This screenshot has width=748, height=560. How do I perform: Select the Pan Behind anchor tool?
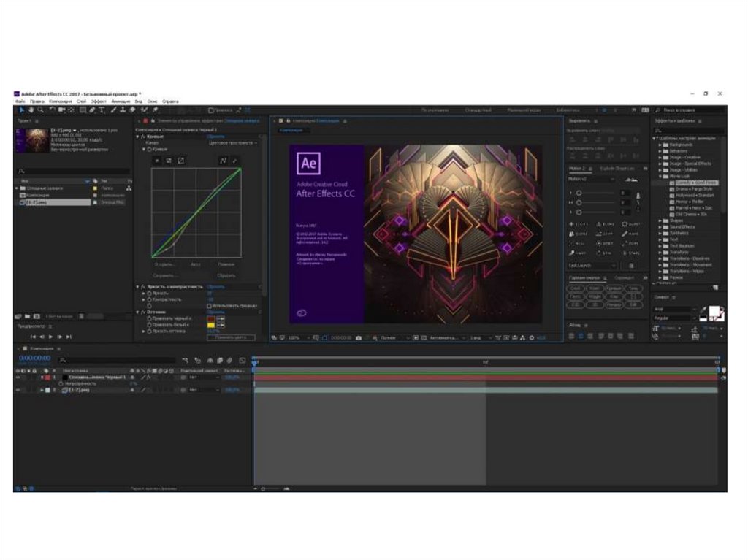pyautogui.click(x=71, y=110)
